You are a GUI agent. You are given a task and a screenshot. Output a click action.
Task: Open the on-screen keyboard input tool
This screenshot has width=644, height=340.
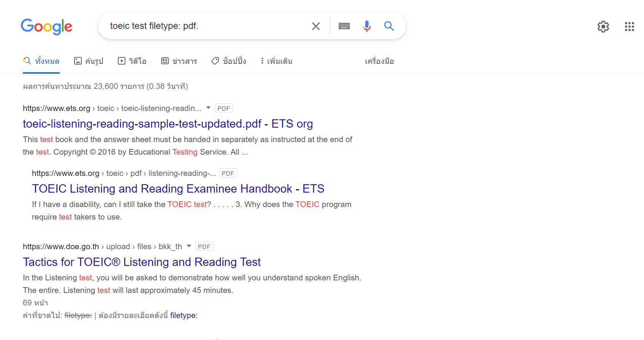344,26
